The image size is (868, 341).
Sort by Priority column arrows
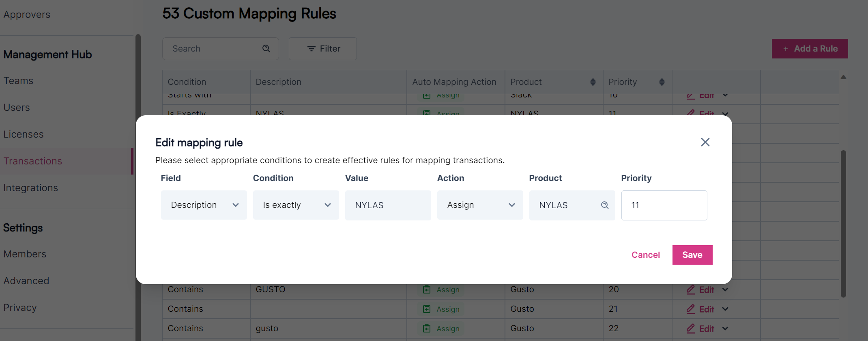662,82
